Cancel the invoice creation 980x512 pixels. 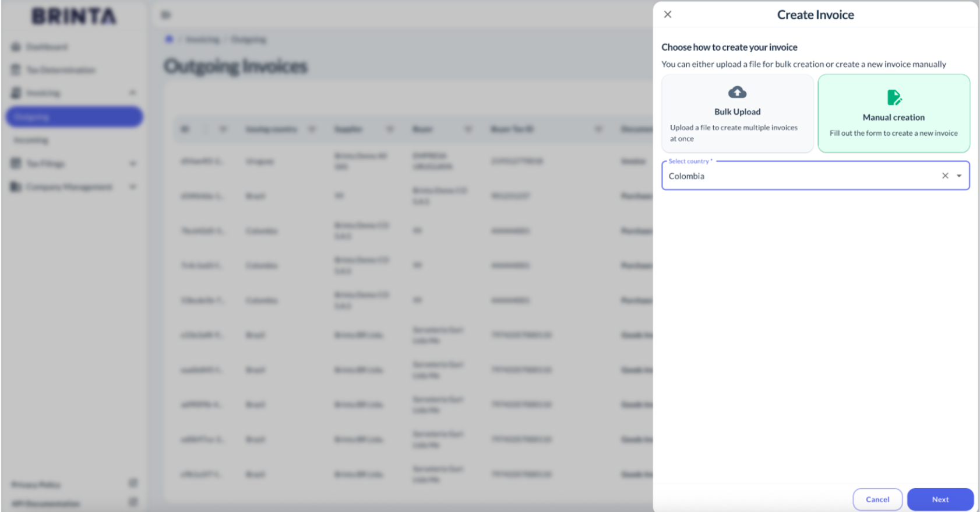pos(877,499)
